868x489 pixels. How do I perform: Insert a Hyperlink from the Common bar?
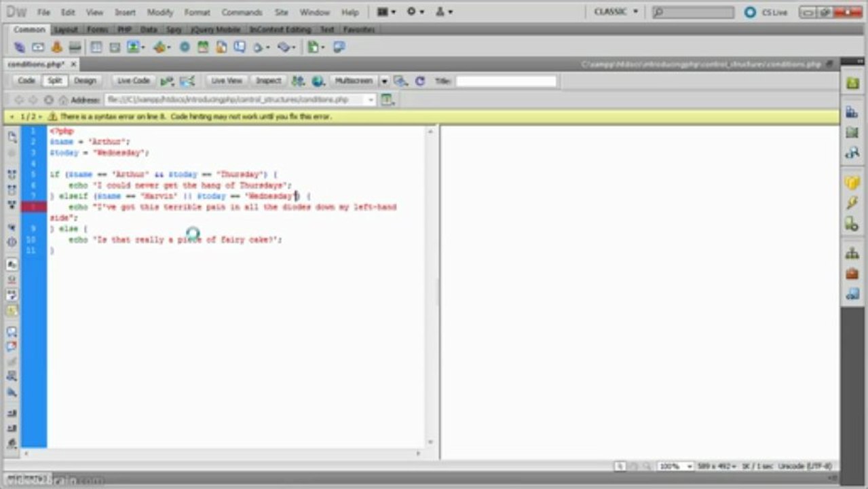pyautogui.click(x=20, y=47)
